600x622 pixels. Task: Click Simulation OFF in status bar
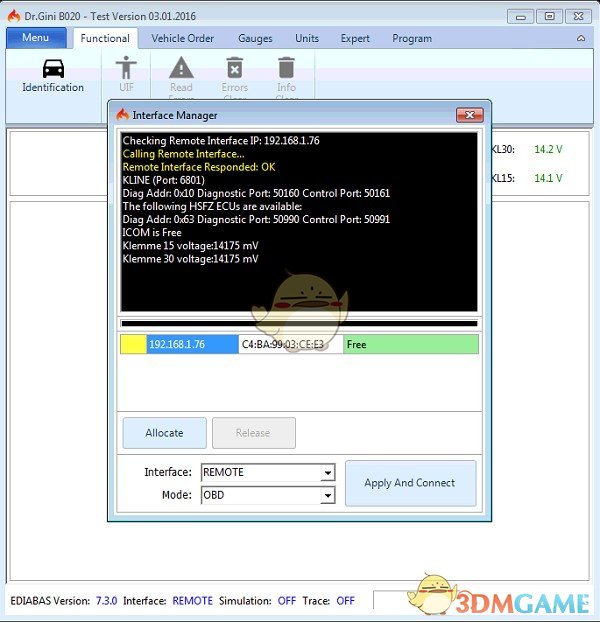[x=286, y=601]
